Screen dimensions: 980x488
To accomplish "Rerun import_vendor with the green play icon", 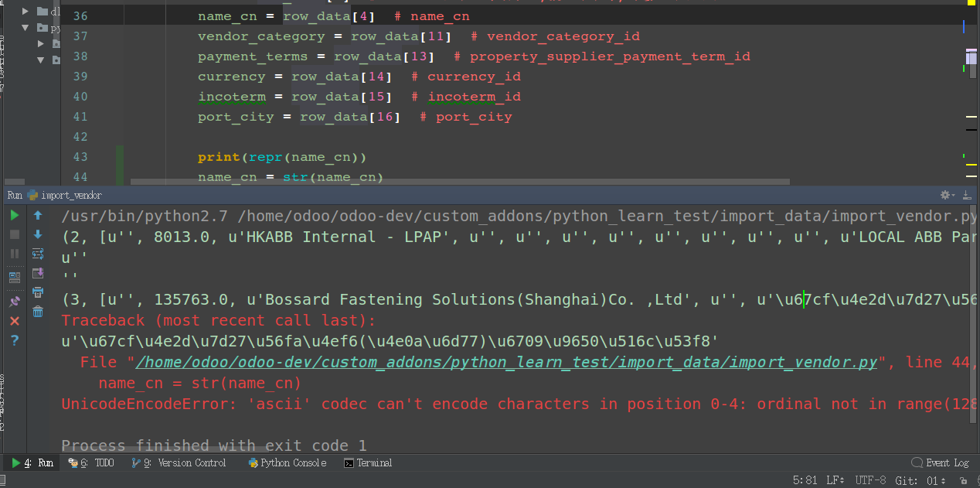I will 15,215.
